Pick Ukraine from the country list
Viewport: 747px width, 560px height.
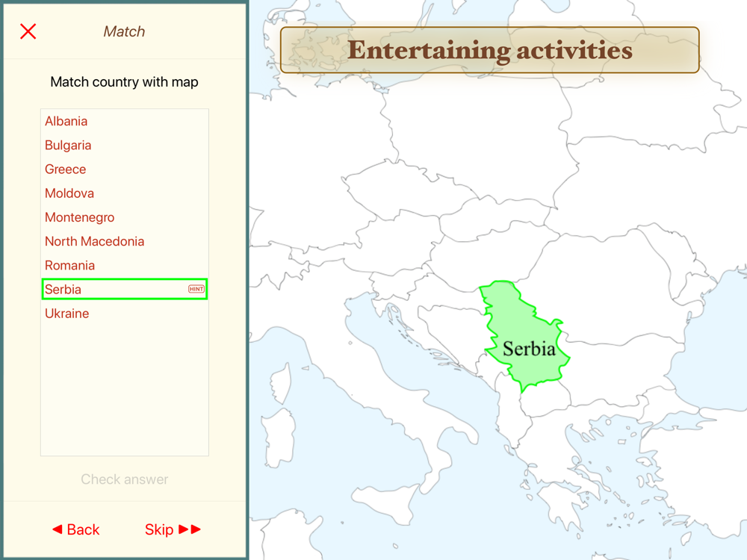[x=66, y=314]
